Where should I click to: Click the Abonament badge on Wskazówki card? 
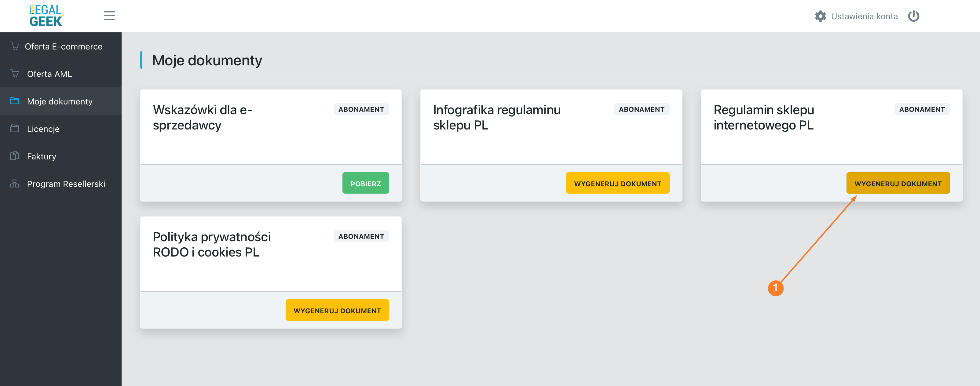[x=361, y=110]
